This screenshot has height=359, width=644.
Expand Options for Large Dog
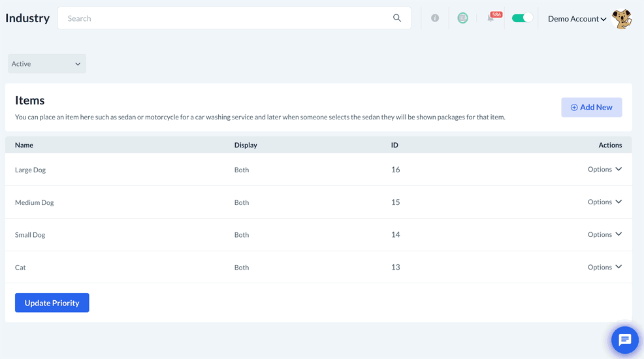[x=604, y=170]
